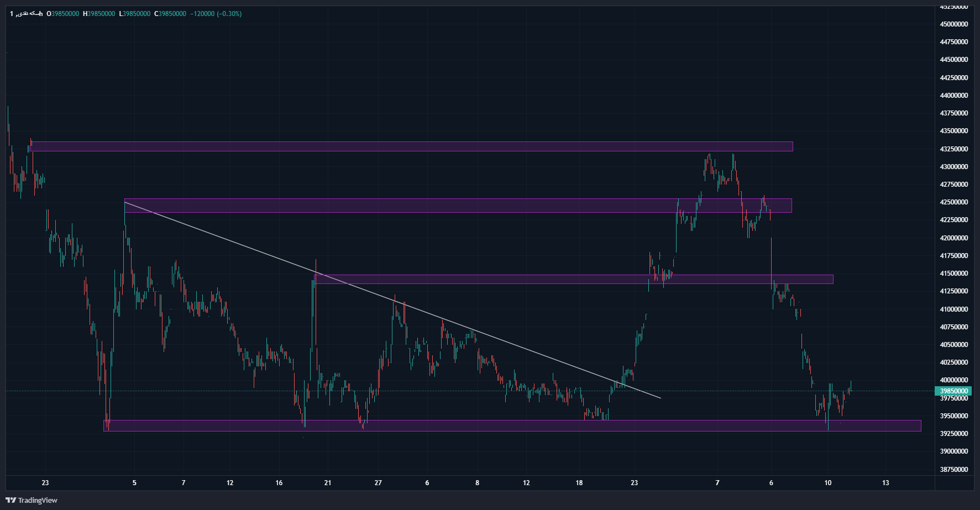Click price axis label 39250000
980x510 pixels.
point(954,434)
